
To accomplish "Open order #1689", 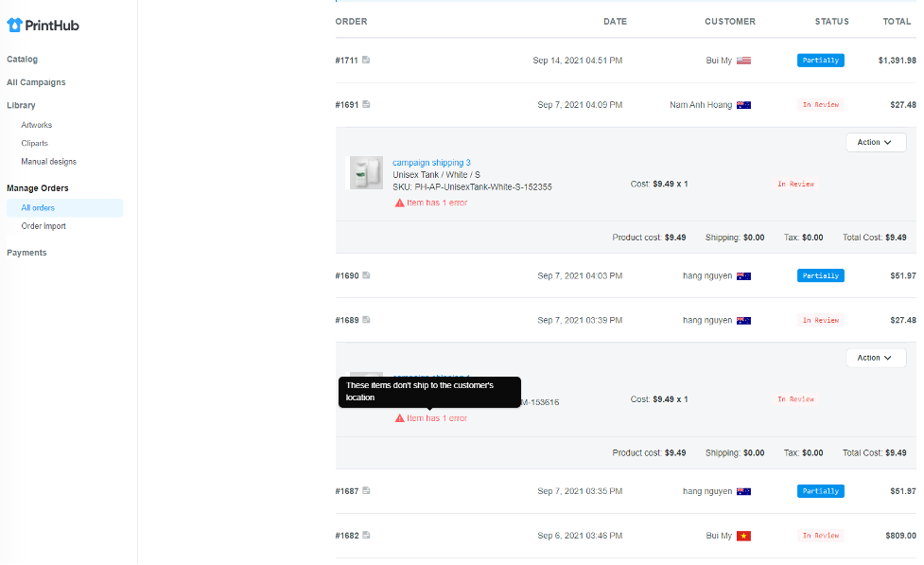I will coord(346,320).
